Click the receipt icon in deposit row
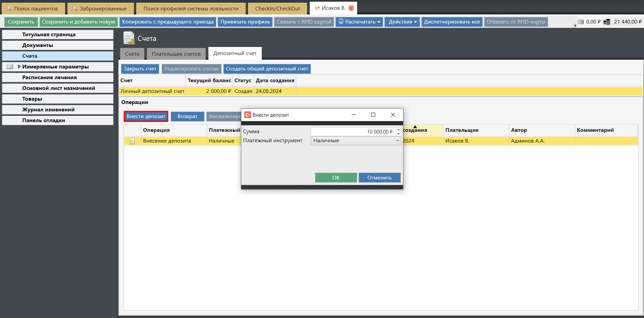The width and height of the screenshot is (644, 318). (132, 141)
